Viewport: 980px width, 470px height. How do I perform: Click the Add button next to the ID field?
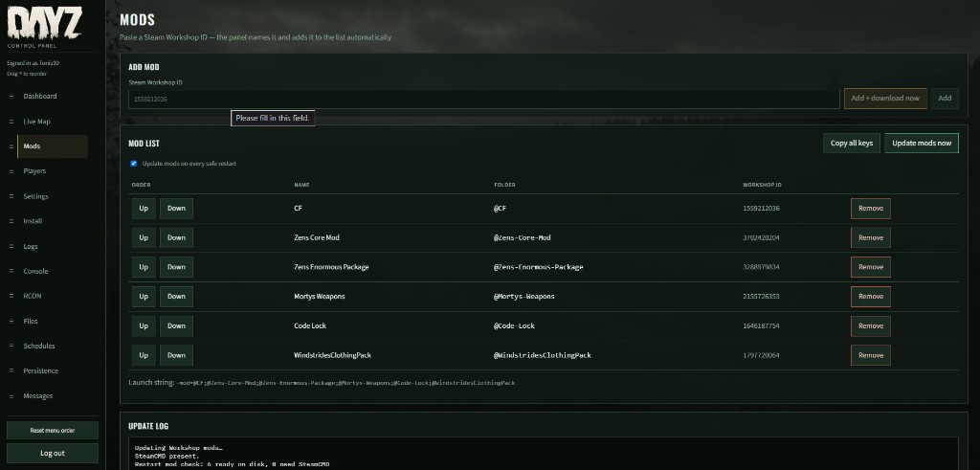point(945,99)
